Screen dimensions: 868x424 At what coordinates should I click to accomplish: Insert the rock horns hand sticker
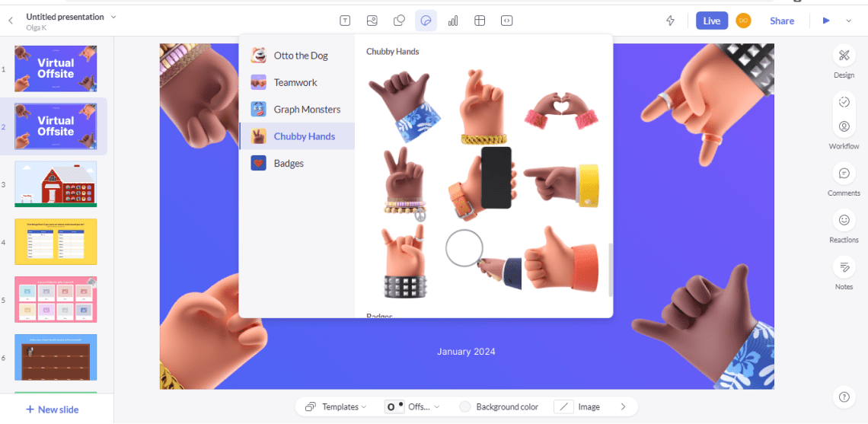pos(404,261)
